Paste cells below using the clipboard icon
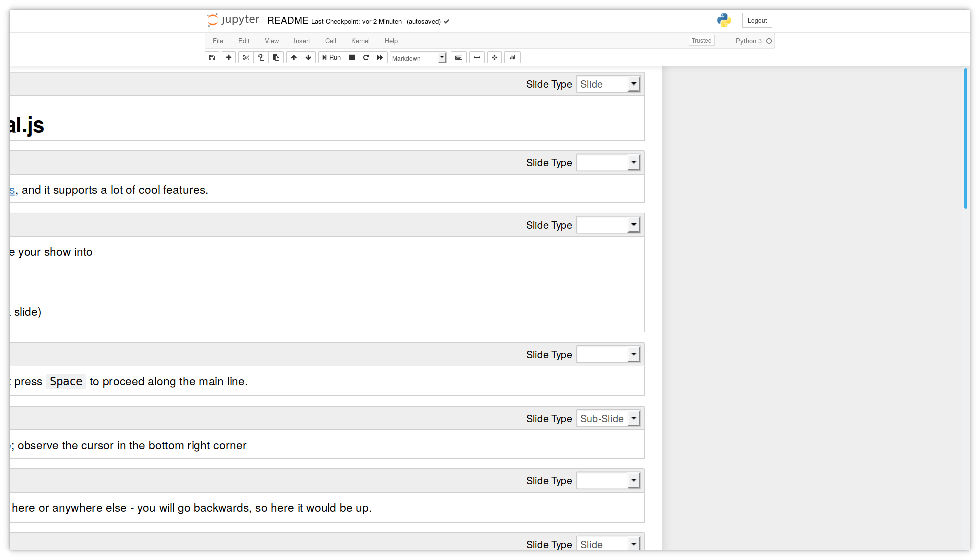The image size is (980, 560). point(276,58)
